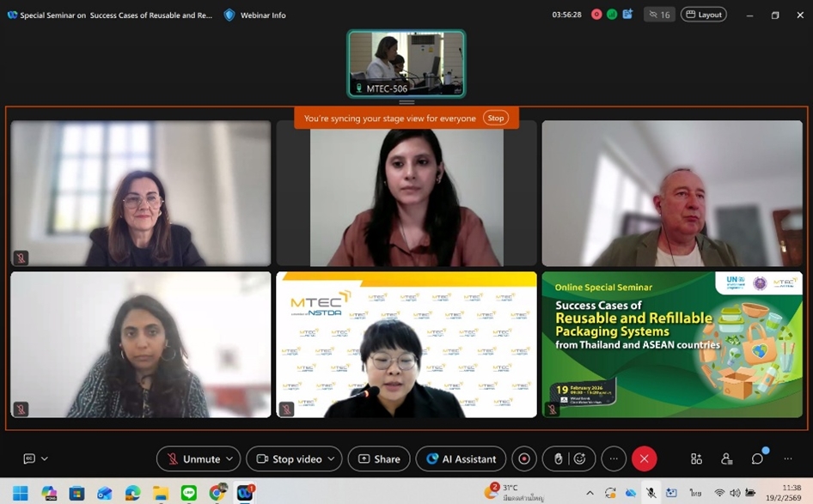The height and width of the screenshot is (504, 813).
Task: Click the Unmute microphone button
Action: click(193, 459)
